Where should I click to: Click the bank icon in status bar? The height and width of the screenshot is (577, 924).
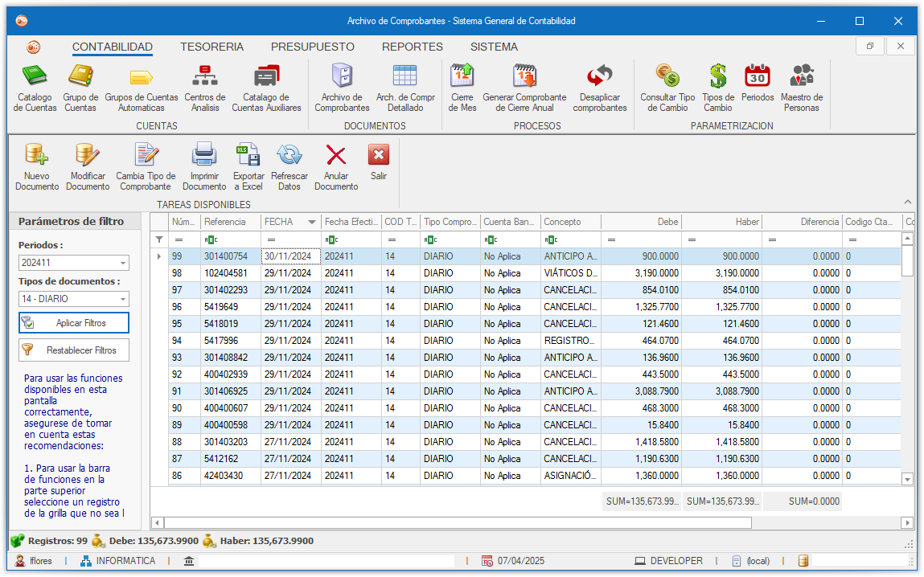[x=188, y=561]
